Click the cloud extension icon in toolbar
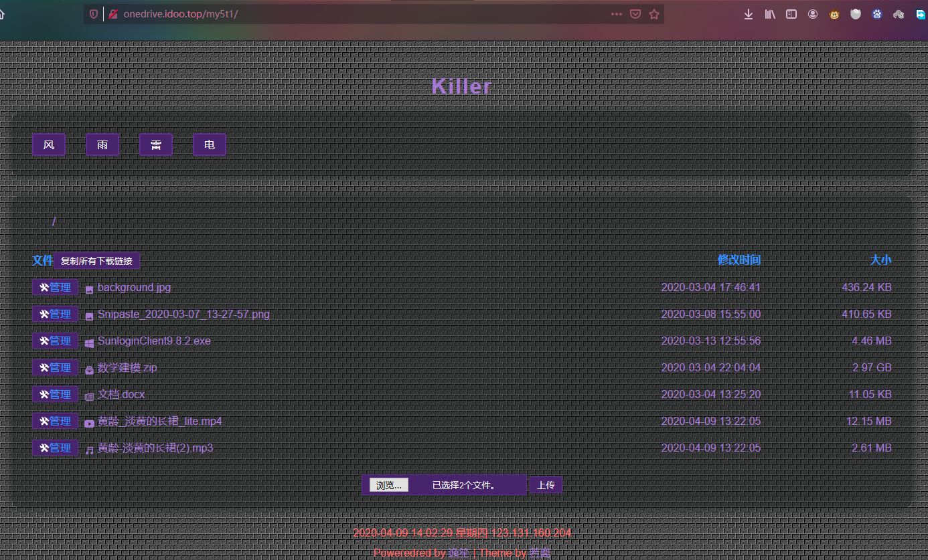928x560 pixels. point(899,14)
